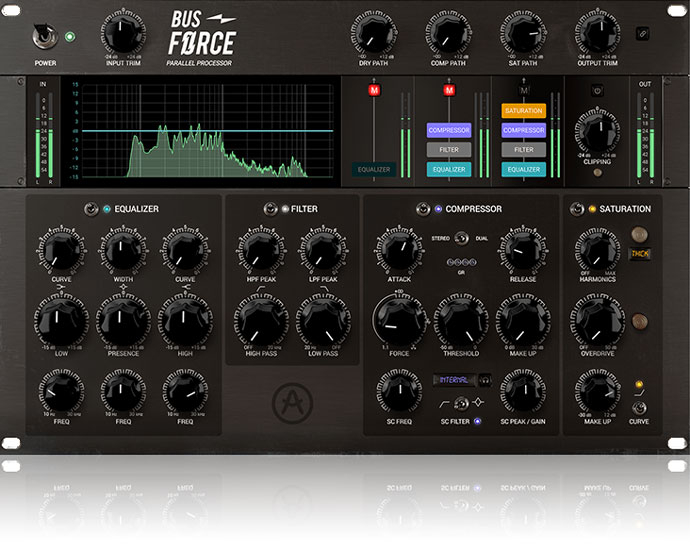Flip the Stereo/Dual compressor switch
The height and width of the screenshot is (549, 690).
pos(460,238)
